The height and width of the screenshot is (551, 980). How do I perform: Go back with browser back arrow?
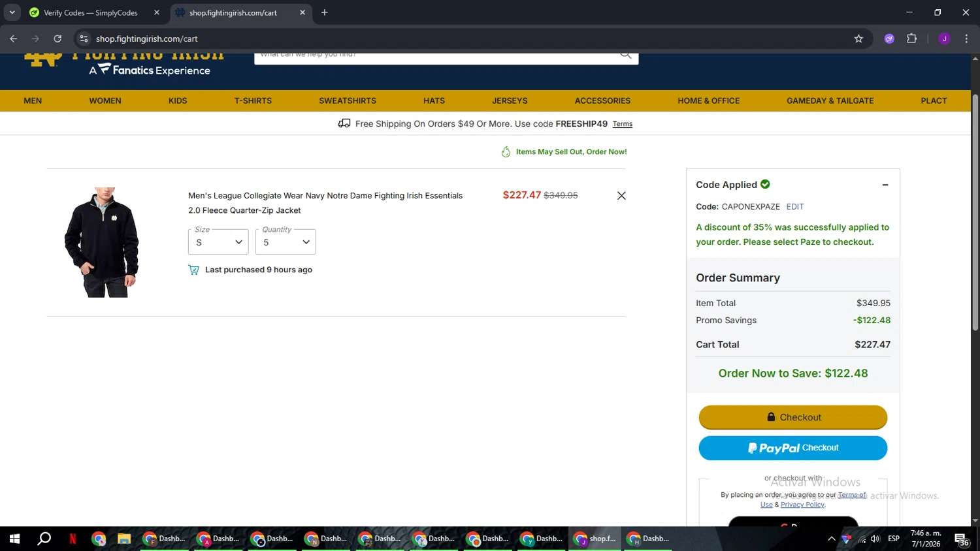tap(14, 39)
